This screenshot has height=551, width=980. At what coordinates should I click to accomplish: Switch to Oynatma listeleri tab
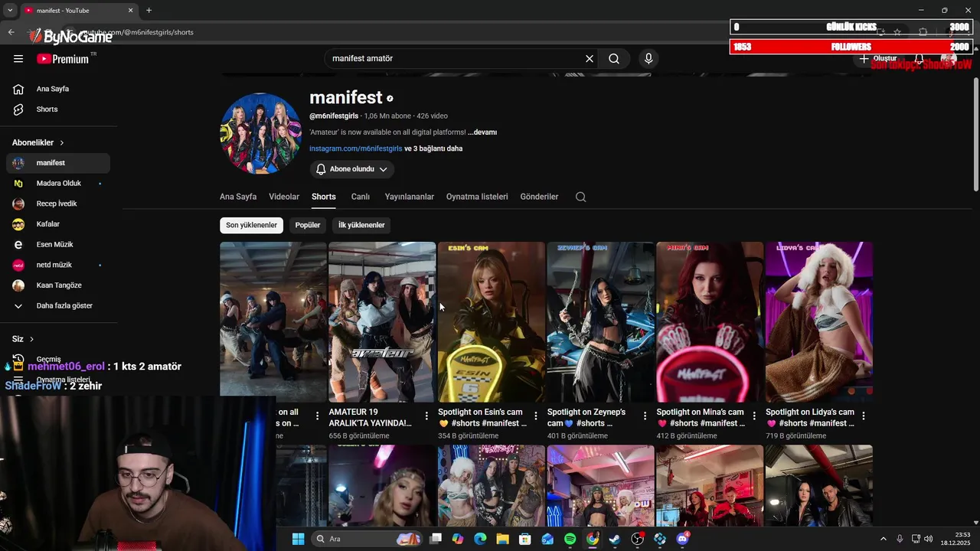tap(477, 197)
